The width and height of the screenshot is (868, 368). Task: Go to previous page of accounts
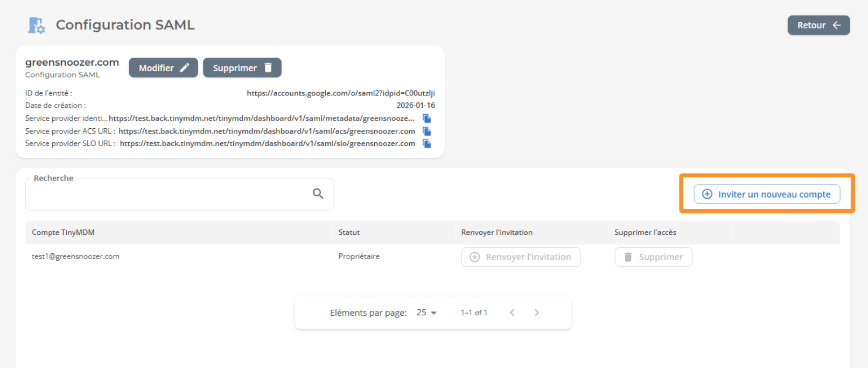[512, 313]
